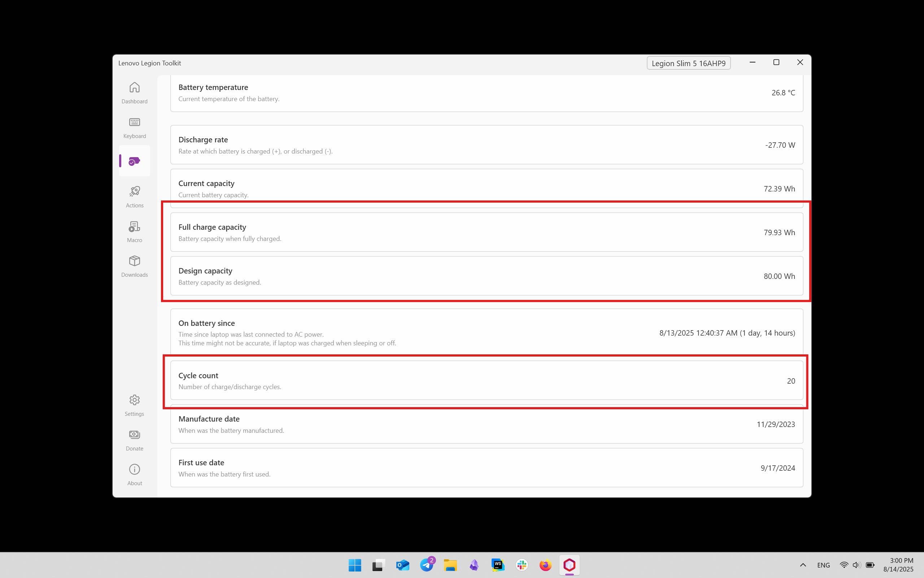Click the battery tray icon
This screenshot has height=578, width=924.
pyautogui.click(x=870, y=565)
